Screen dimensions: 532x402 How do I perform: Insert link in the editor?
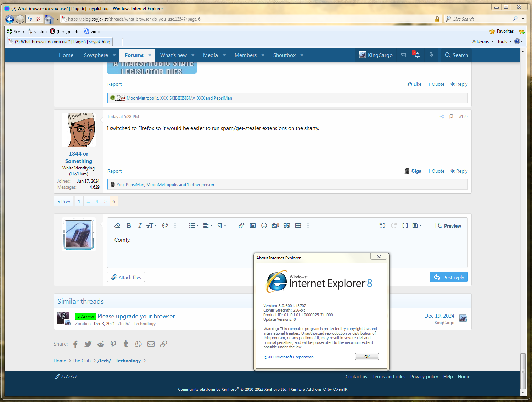tap(241, 225)
